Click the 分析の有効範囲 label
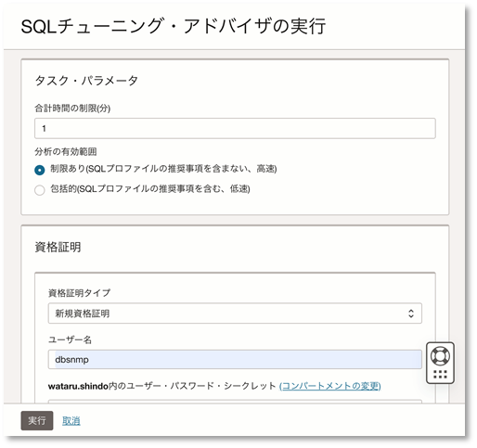This screenshot has width=477, height=448. pyautogui.click(x=66, y=152)
